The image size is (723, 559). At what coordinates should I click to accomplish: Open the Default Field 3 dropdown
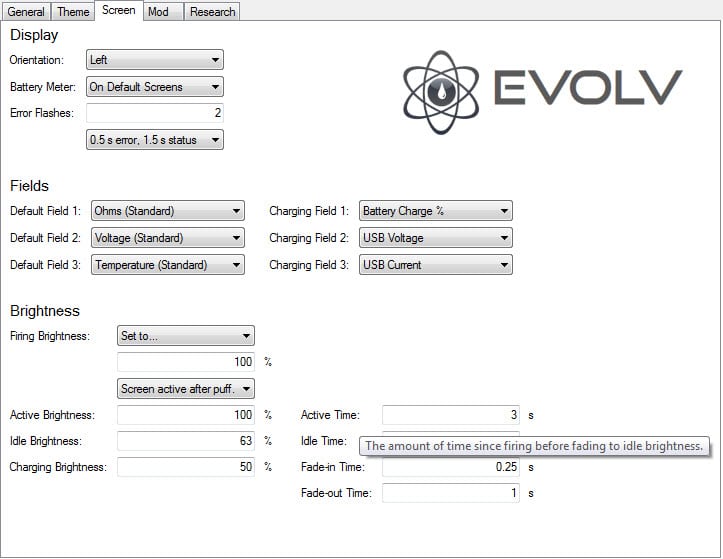tap(168, 265)
